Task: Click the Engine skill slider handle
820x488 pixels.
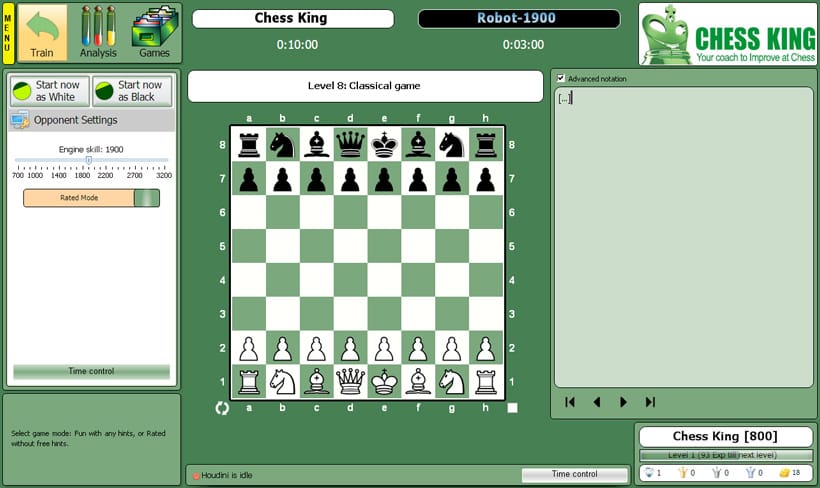Action: pos(88,160)
